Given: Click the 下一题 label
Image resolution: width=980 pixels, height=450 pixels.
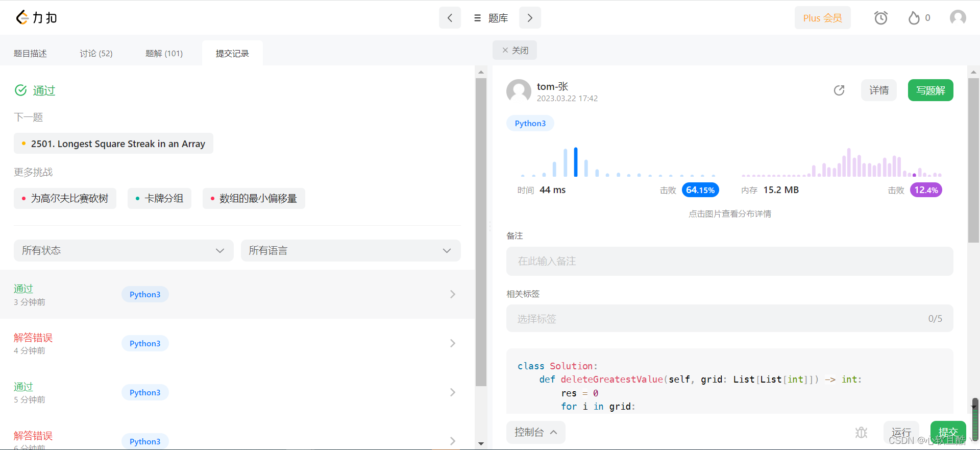Looking at the screenshot, I should pos(29,117).
